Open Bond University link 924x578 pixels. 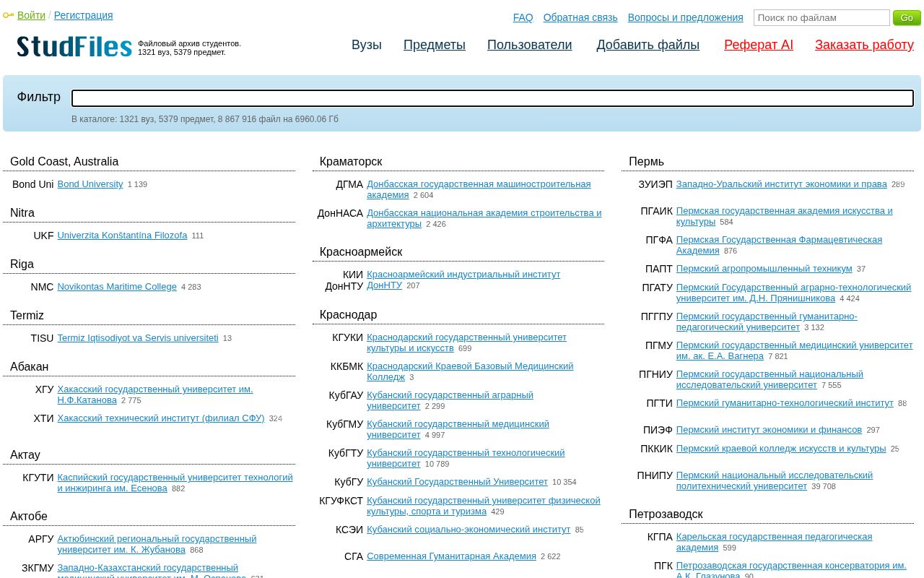coord(90,184)
